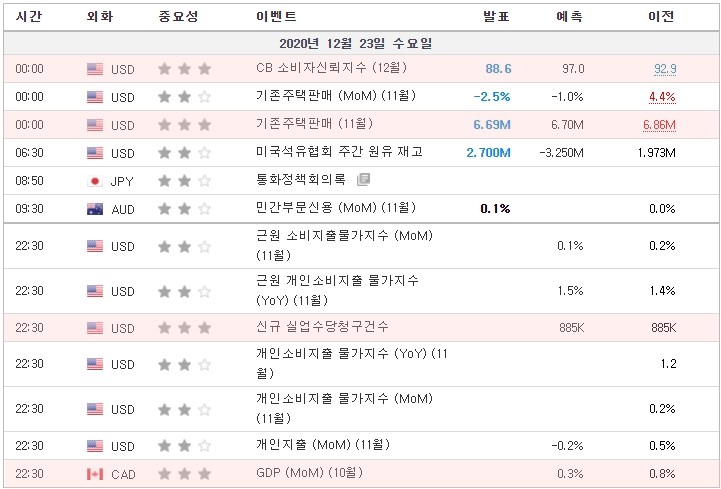This screenshot has width=721, height=489.
Task: Click revised previous value 4.4%
Action: pyautogui.click(x=662, y=97)
